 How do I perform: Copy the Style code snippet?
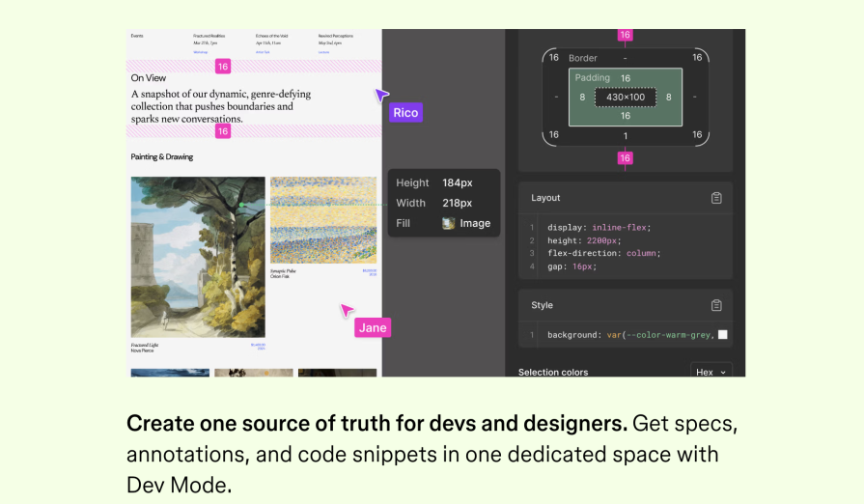pyautogui.click(x=716, y=305)
